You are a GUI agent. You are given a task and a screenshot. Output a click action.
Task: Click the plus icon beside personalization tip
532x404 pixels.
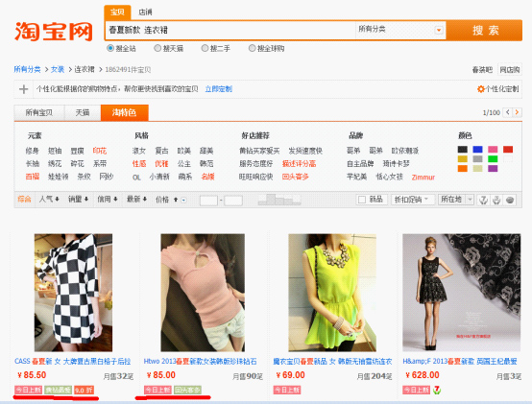pos(23,89)
